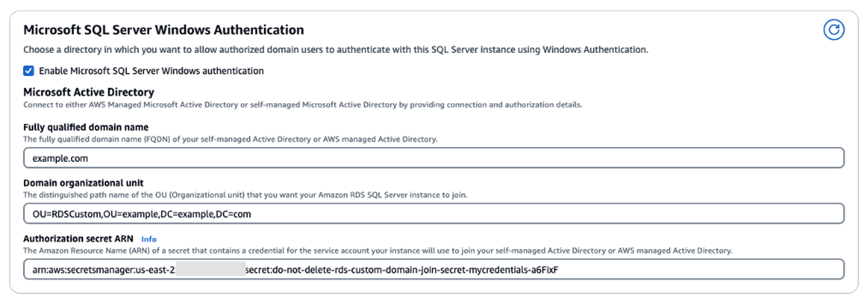The image size is (868, 305).
Task: Click the 'Amazon Resource Name (ARN) of a secret' description
Action: 378,250
